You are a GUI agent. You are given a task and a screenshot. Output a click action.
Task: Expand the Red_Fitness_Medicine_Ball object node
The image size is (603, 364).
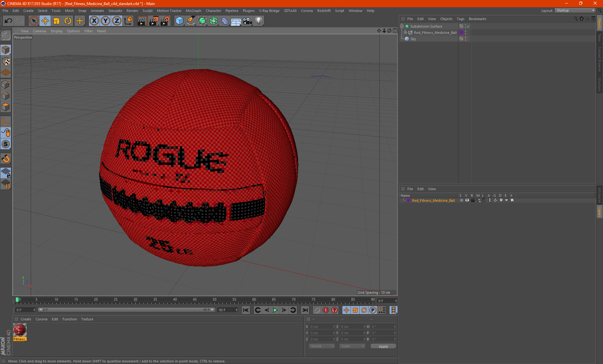pyautogui.click(x=405, y=33)
